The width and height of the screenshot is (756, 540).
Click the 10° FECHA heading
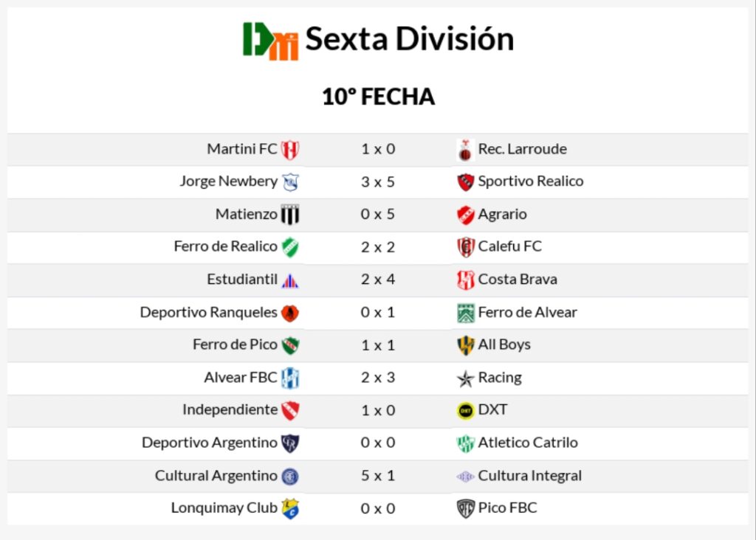coord(379,97)
